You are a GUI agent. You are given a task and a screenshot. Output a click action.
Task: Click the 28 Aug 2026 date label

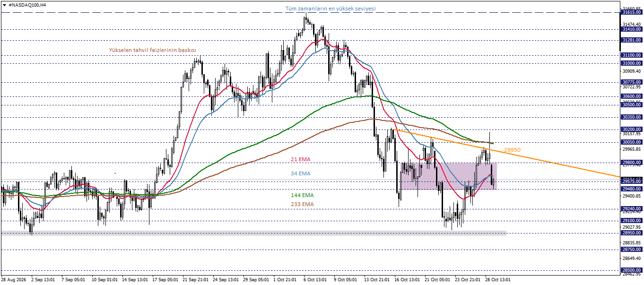[14, 279]
